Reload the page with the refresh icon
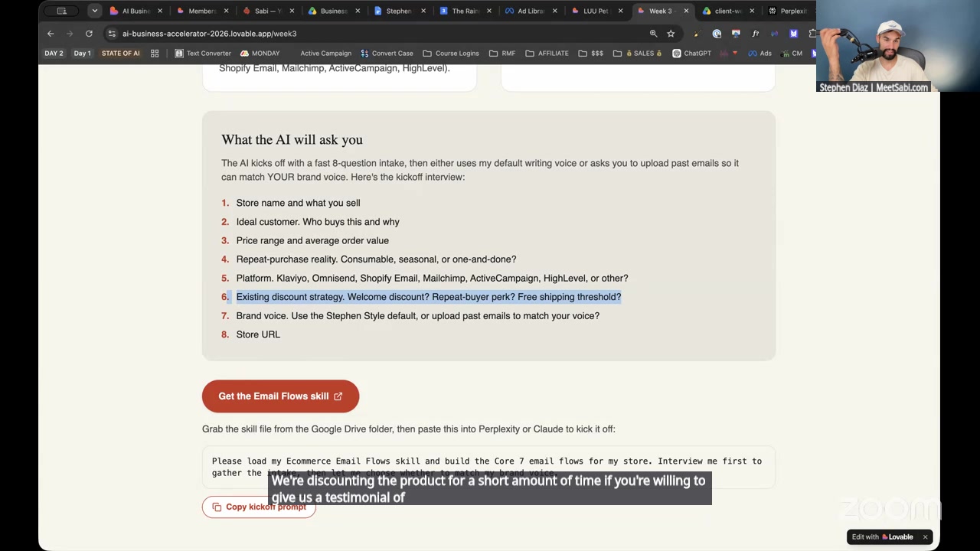This screenshot has width=980, height=551. coord(89,34)
